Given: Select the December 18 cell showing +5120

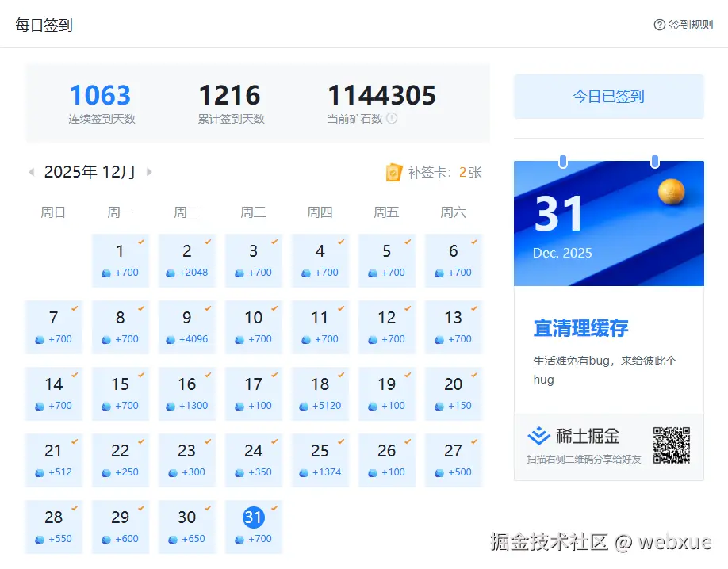Looking at the screenshot, I should click(x=320, y=393).
